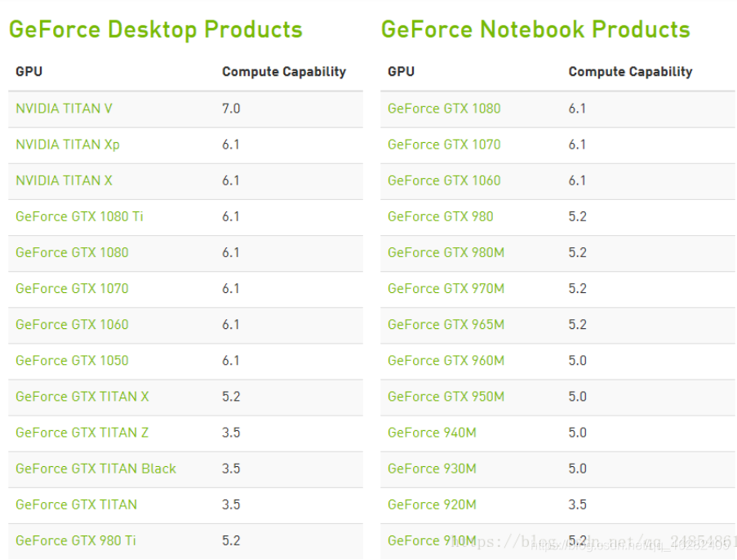
Task: Click GeForce GTX 1070 in Notebook Products table
Action: [x=444, y=144]
